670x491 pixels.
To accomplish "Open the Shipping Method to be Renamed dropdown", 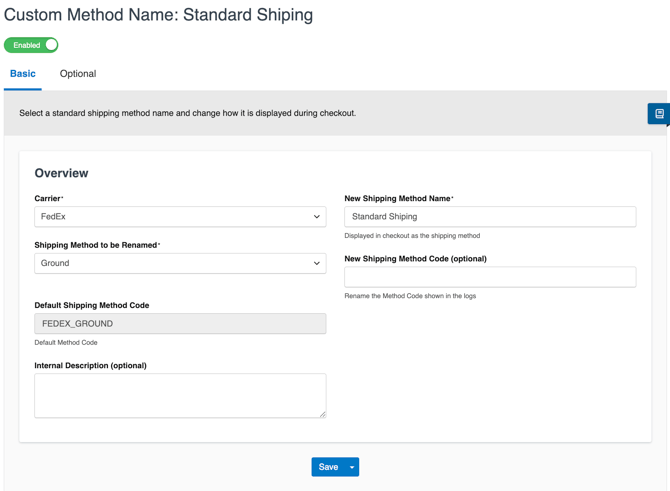I will tap(180, 263).
